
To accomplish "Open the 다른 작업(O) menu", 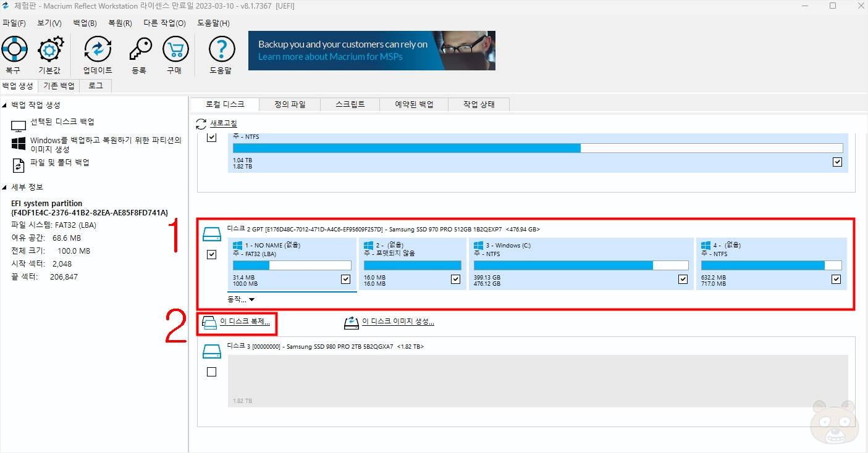I will point(164,23).
